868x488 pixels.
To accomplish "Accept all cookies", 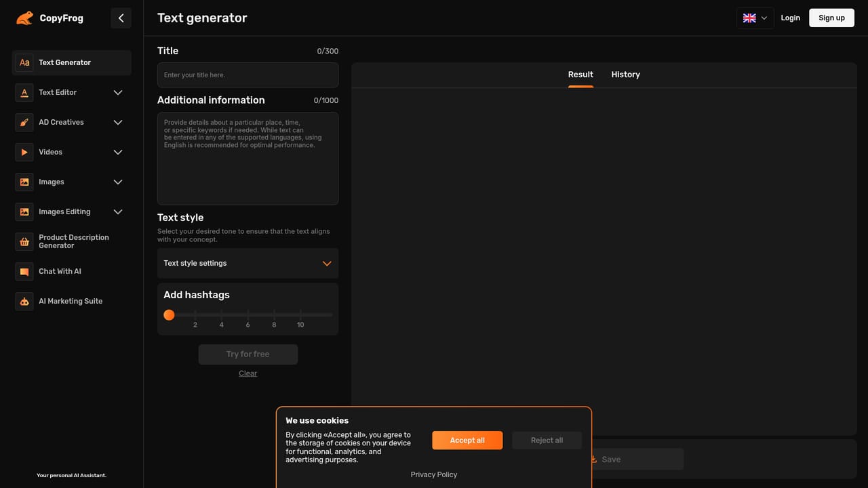I will (467, 441).
